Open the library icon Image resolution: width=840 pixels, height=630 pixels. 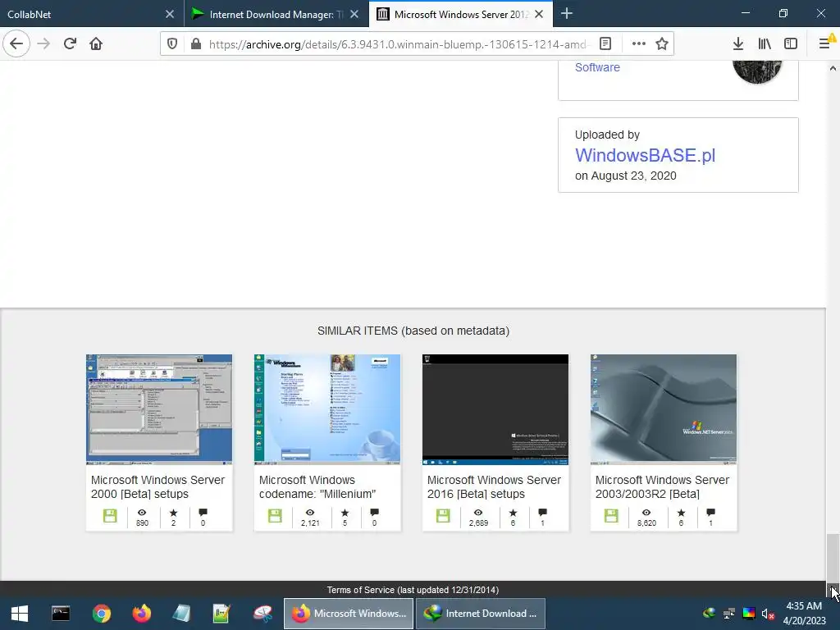pyautogui.click(x=765, y=44)
